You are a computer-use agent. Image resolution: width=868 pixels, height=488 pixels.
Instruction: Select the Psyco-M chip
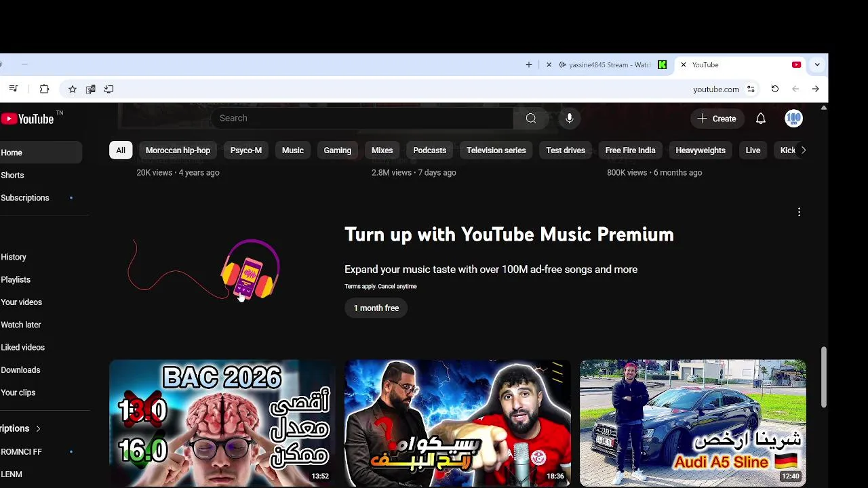pos(246,150)
